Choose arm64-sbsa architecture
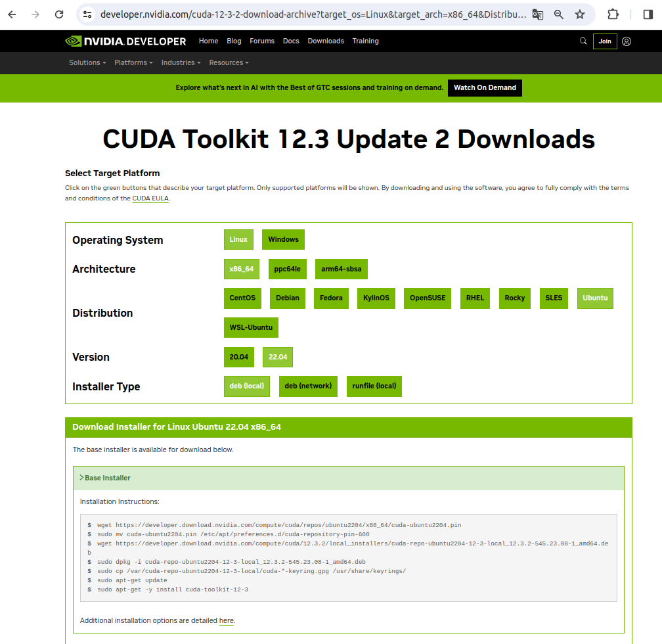 pyautogui.click(x=341, y=269)
